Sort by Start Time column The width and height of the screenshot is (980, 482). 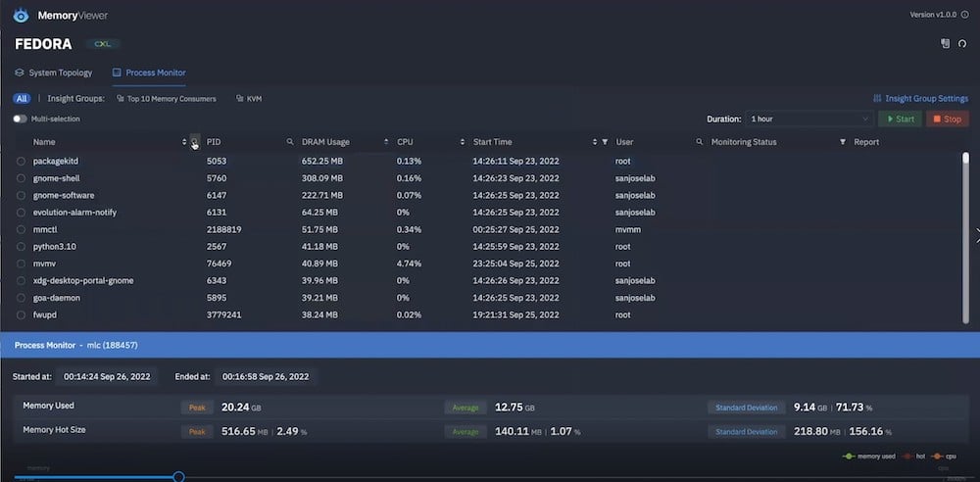coord(595,142)
